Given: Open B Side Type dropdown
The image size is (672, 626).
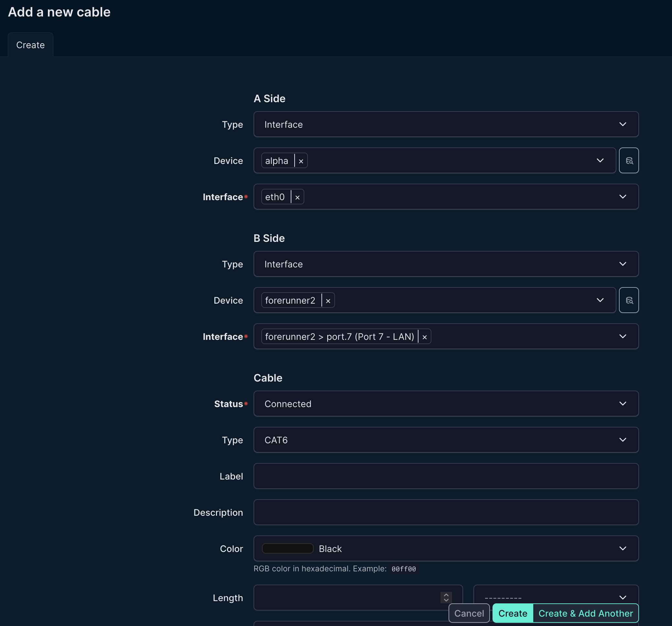Looking at the screenshot, I should (x=446, y=264).
